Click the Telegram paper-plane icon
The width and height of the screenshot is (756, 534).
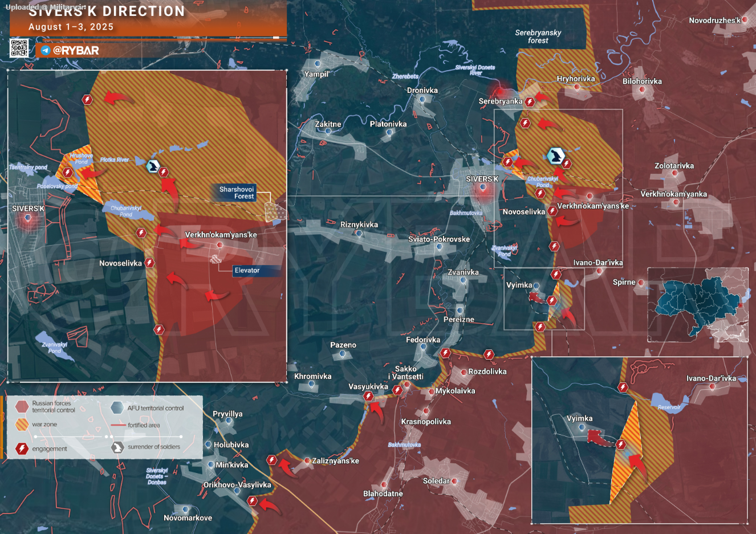coord(46,51)
